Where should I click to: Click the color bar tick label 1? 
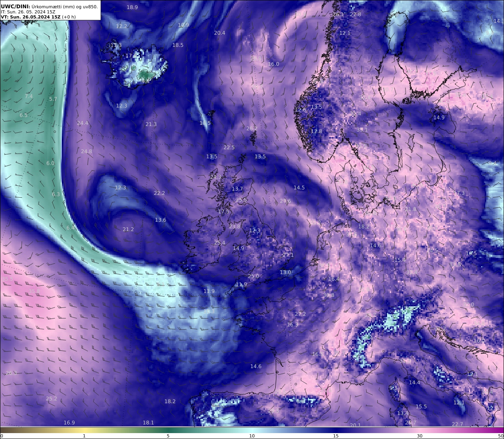coord(84,436)
